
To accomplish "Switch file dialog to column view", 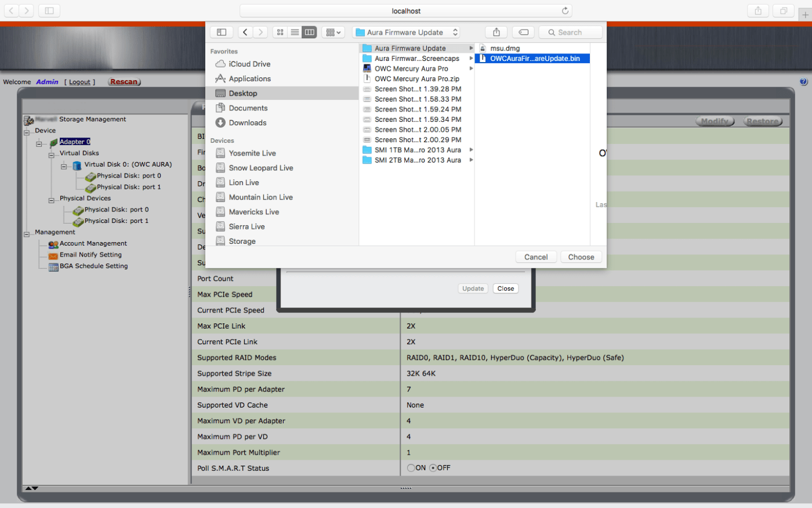I will [x=309, y=33].
